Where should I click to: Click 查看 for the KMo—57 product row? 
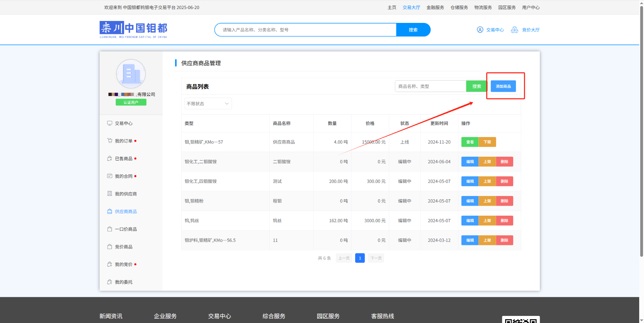[x=470, y=142]
